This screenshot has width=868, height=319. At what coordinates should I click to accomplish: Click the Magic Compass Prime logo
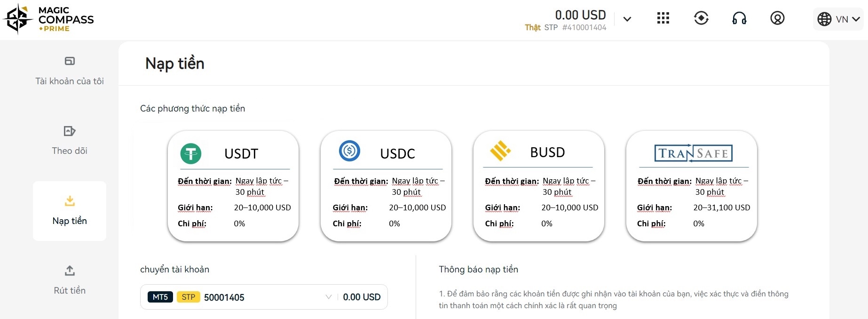[48, 19]
